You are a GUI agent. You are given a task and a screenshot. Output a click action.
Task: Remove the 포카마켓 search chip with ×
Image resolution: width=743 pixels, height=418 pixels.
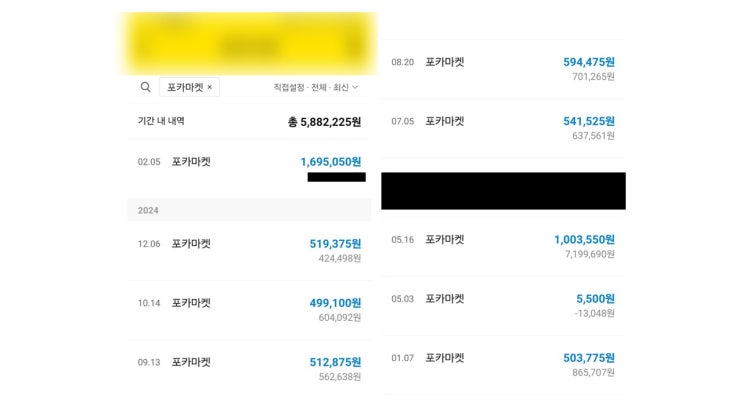point(209,87)
